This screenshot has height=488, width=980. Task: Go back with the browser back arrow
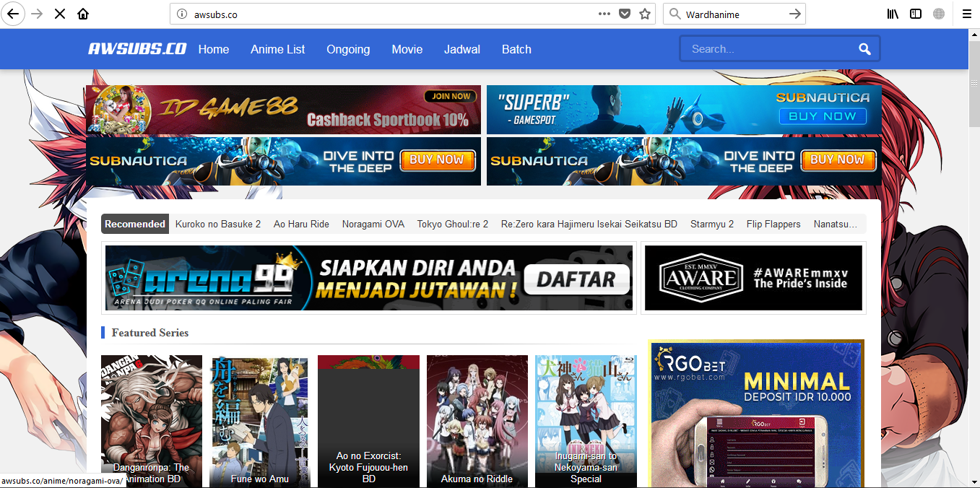coord(13,14)
